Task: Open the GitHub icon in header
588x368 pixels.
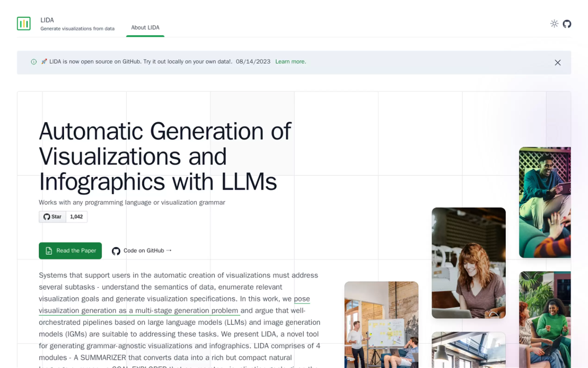Action: pyautogui.click(x=567, y=24)
